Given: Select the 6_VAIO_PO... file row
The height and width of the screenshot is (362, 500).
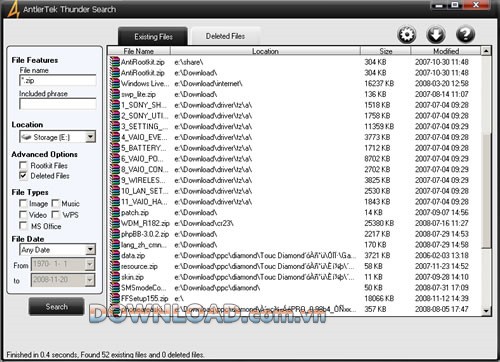Looking at the screenshot, I should 295,159.
